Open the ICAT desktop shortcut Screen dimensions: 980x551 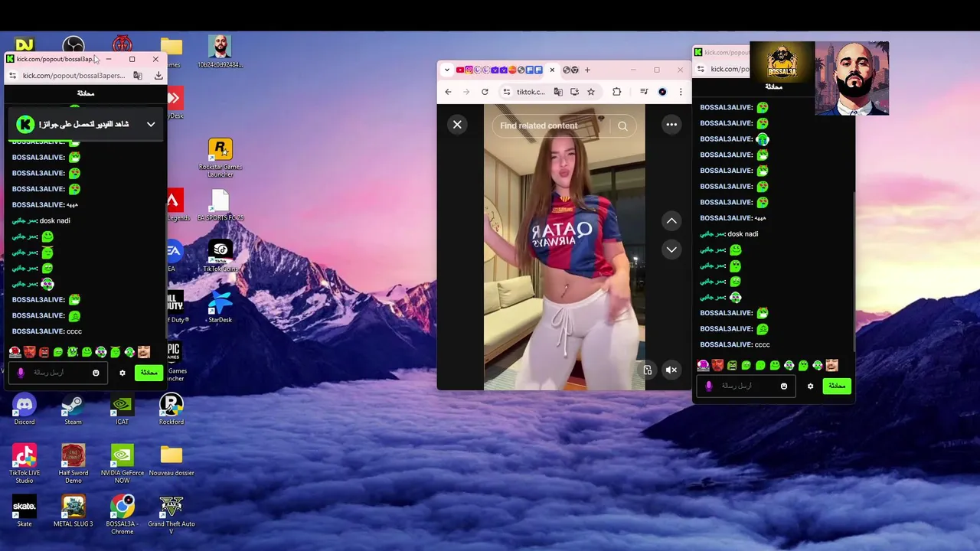click(x=122, y=409)
